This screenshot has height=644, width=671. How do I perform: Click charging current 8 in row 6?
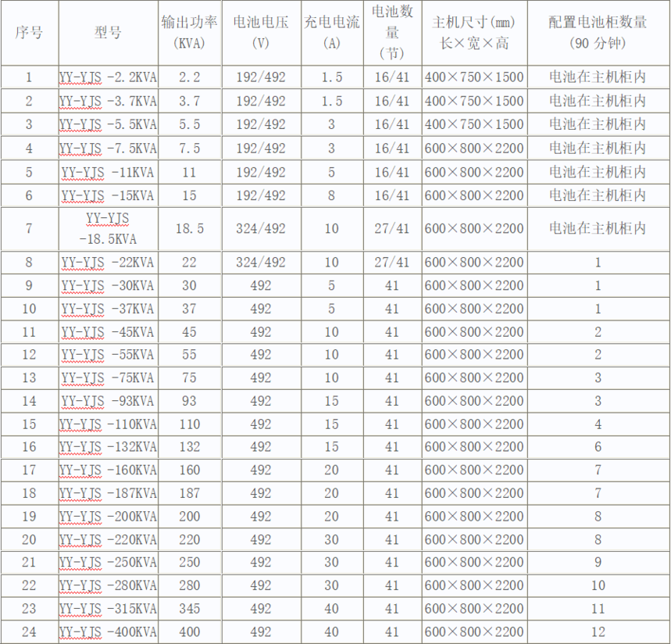point(331,195)
